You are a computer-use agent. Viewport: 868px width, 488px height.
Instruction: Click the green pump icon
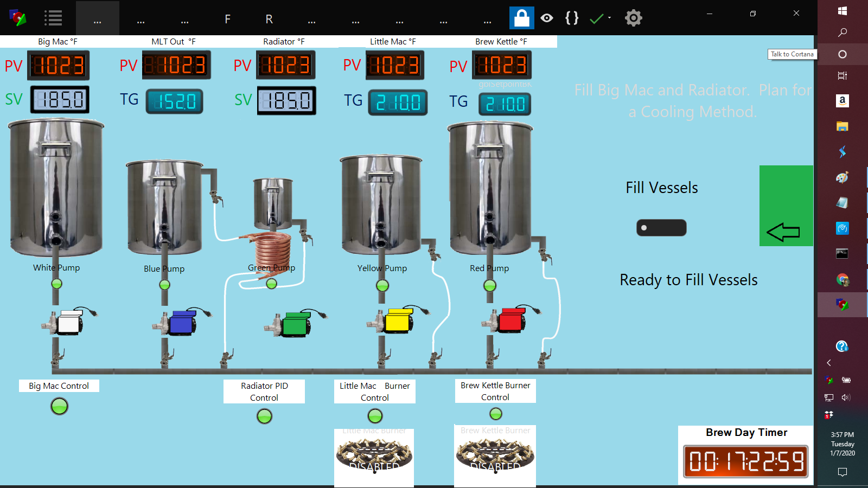(x=295, y=323)
